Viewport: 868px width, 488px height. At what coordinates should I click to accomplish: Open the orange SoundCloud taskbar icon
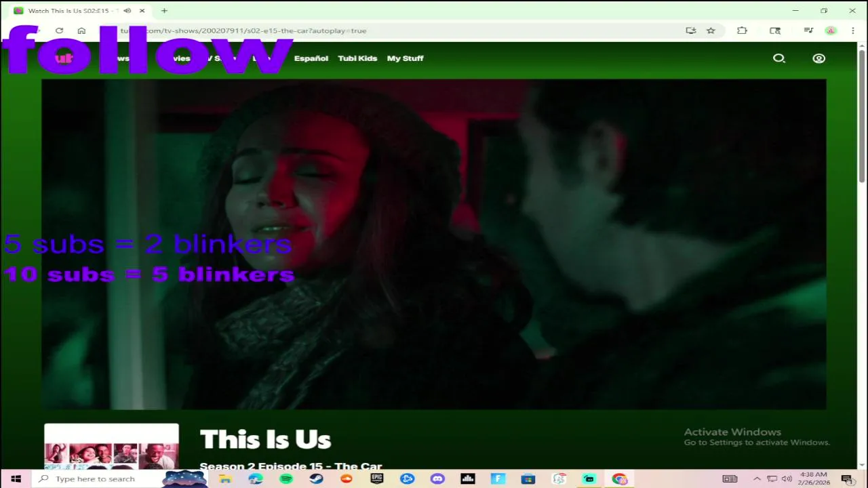(x=347, y=479)
